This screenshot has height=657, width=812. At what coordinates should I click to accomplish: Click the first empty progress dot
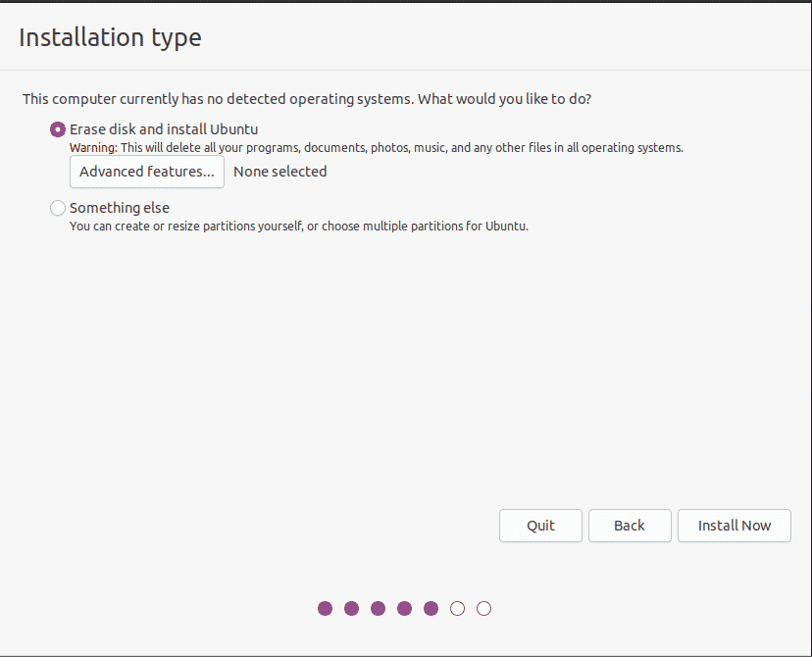coord(457,608)
